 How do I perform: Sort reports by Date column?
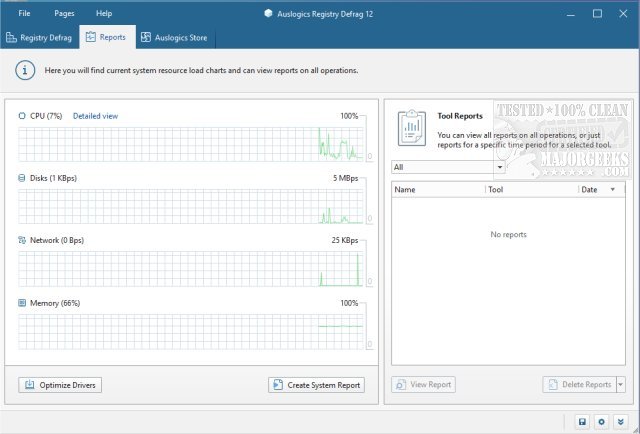tap(602, 189)
